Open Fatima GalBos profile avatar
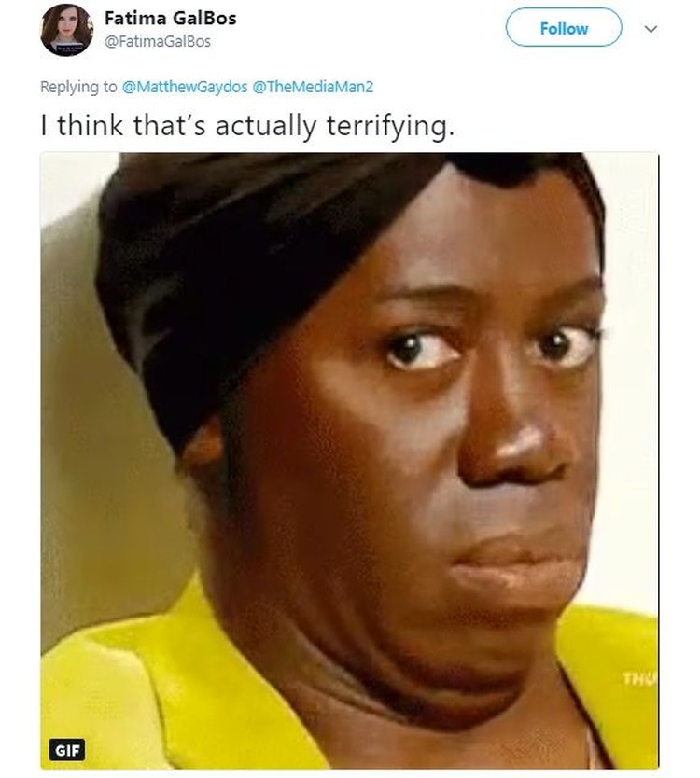The height and width of the screenshot is (778, 700). 66,29
